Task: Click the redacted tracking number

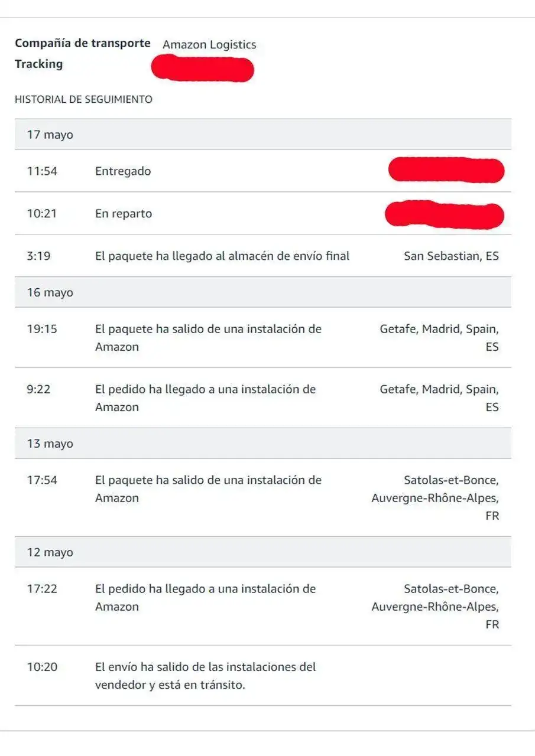Action: click(203, 67)
